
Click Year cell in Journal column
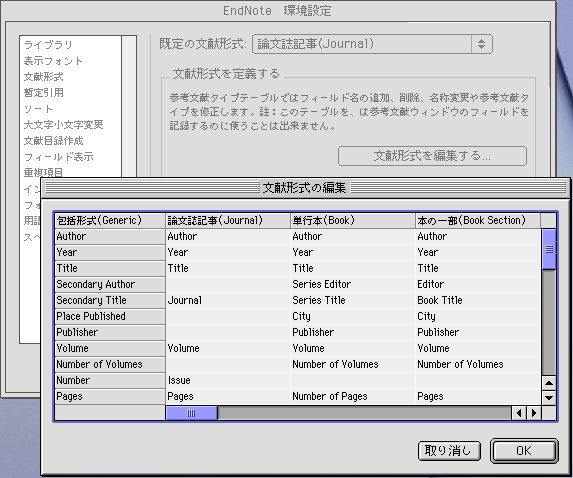point(228,253)
